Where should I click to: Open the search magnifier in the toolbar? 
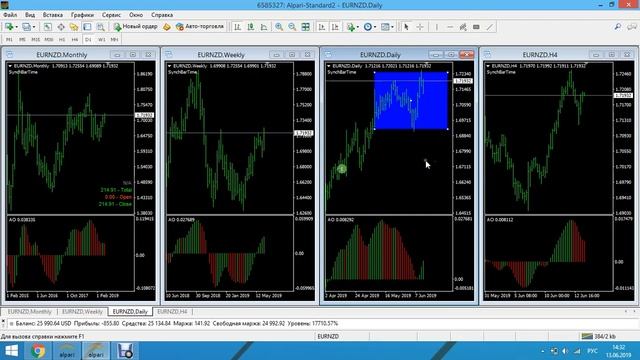pos(618,27)
